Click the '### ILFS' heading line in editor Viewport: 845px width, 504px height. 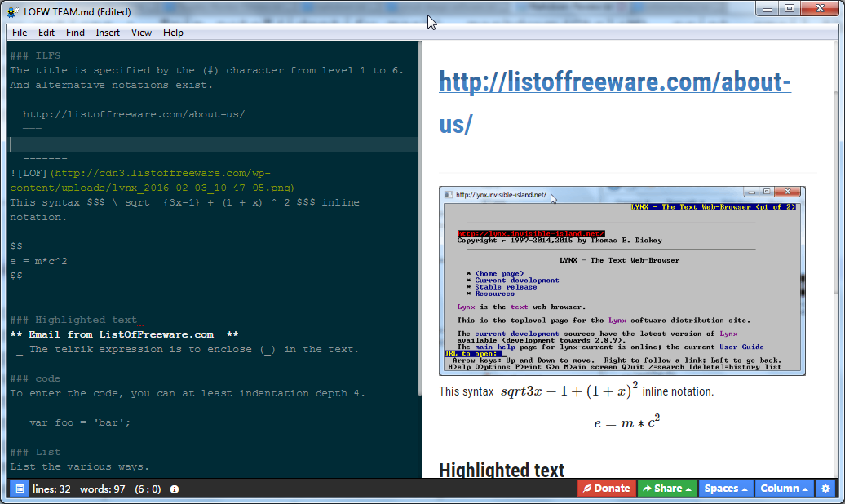[x=35, y=55]
